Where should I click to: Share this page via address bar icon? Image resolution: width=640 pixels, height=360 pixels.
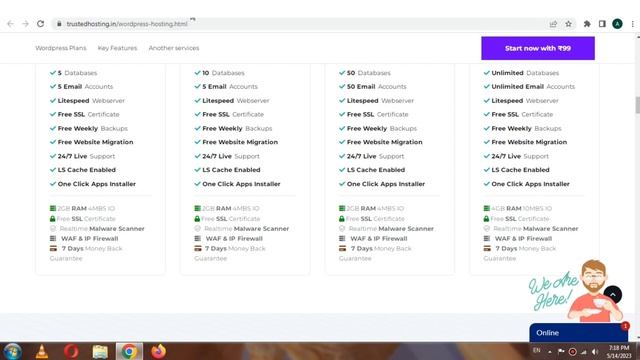point(553,24)
